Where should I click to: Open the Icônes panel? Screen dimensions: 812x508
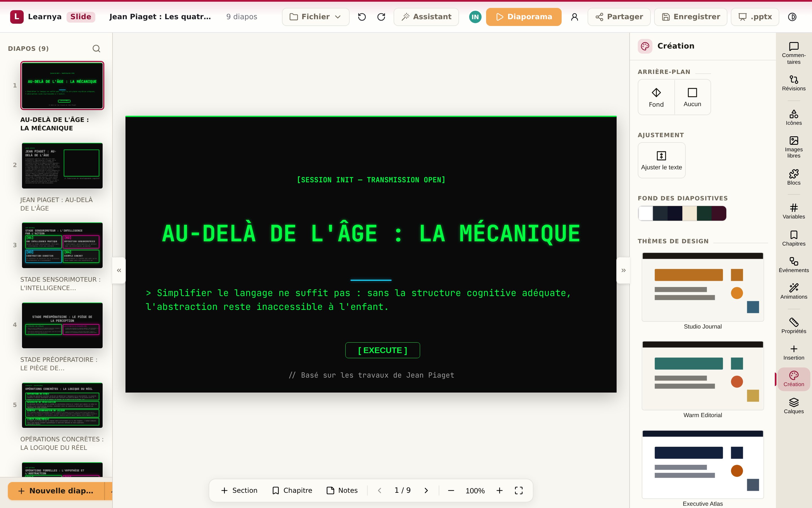[x=794, y=118]
